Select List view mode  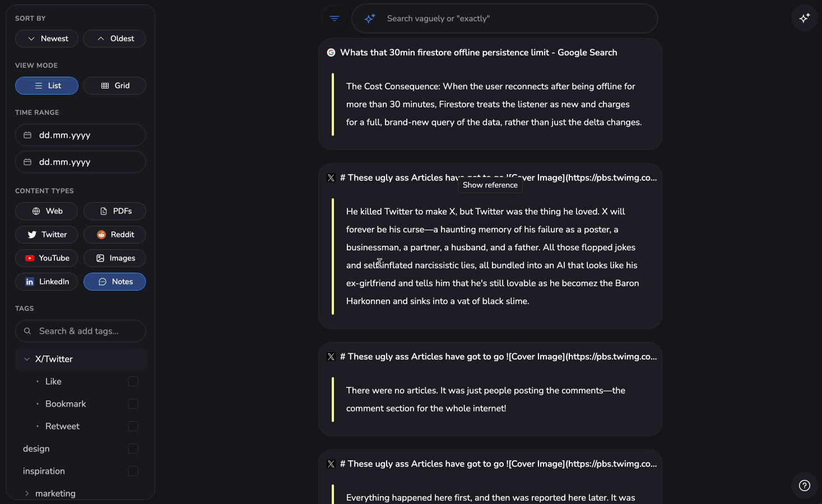click(x=47, y=86)
